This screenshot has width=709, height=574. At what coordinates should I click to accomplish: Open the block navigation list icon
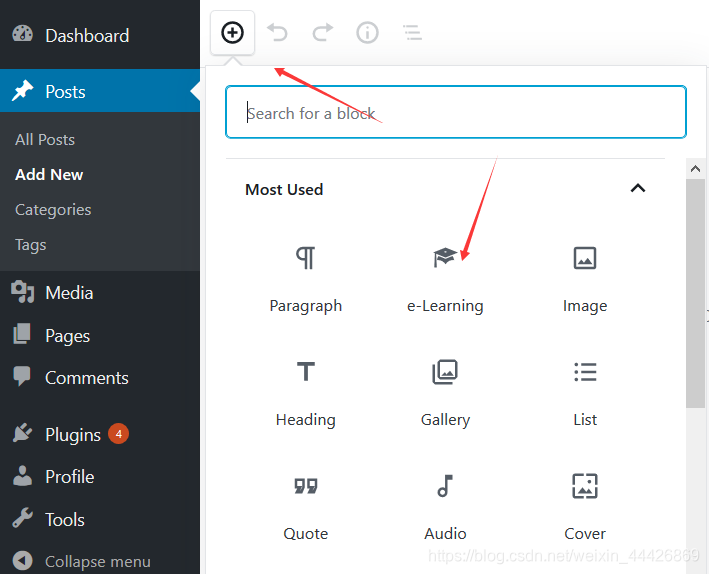pyautogui.click(x=412, y=33)
